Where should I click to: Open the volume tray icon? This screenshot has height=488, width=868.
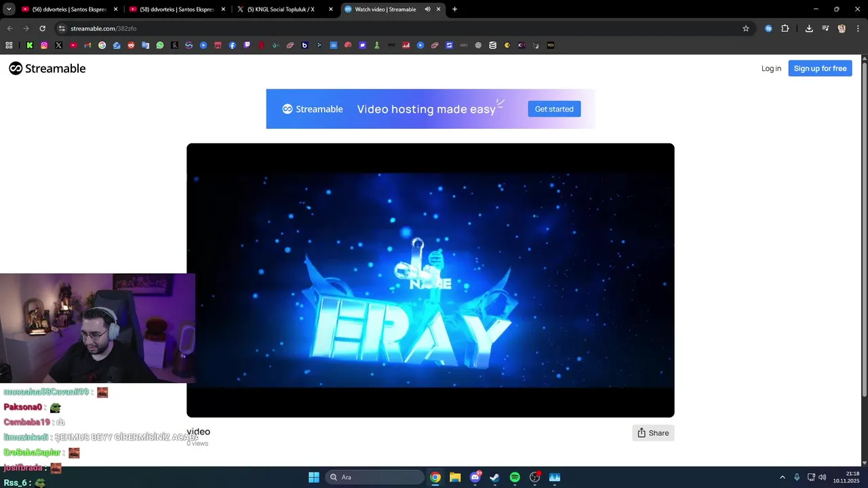point(823,477)
